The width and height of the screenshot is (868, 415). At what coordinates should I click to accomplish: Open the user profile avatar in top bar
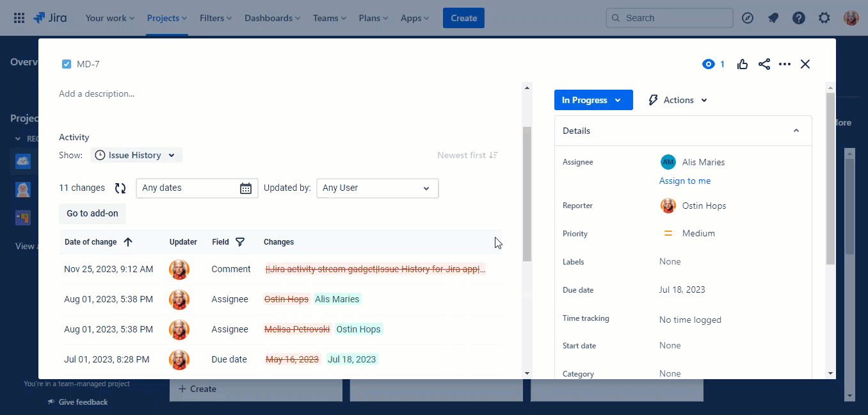pyautogui.click(x=851, y=18)
